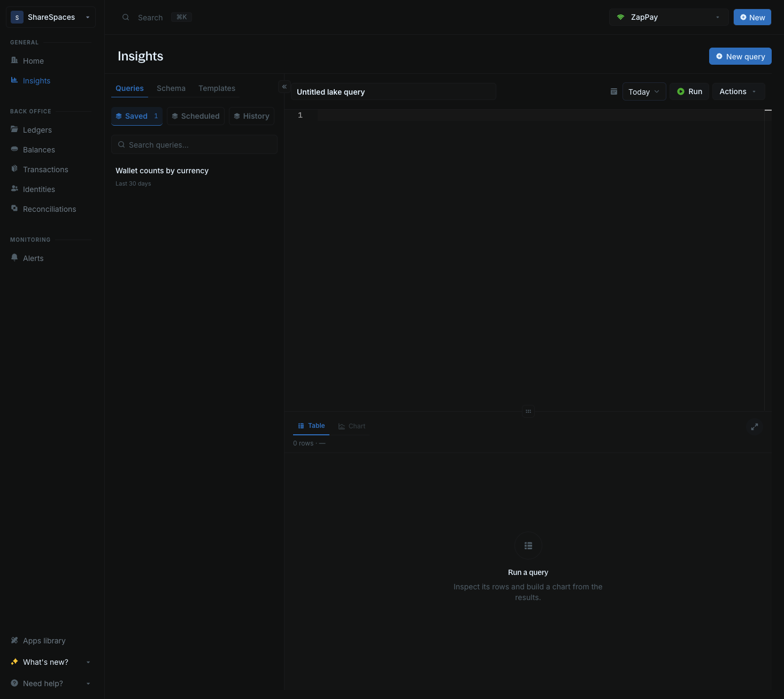
Task: Open the ZapPay environment dropdown
Action: [x=668, y=17]
